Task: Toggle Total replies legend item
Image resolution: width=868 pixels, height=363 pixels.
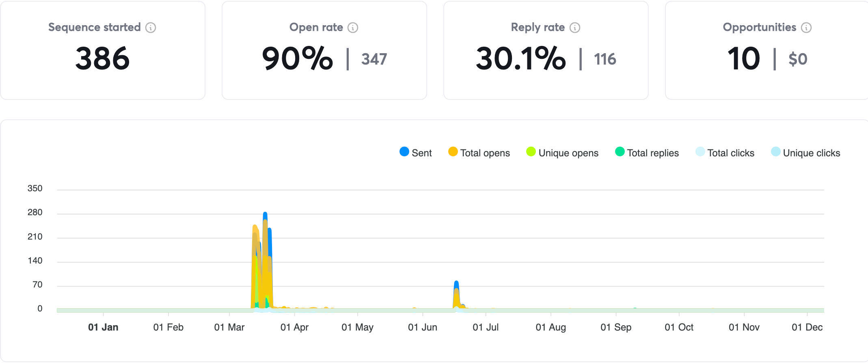Action: coord(647,153)
